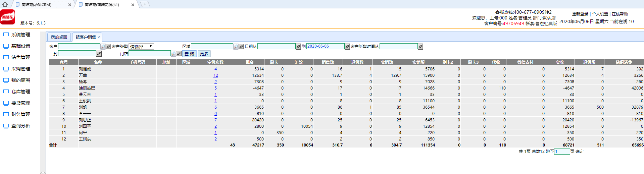
Task: Clear second-row 到 field with eraser icon
Action: (x=99, y=54)
